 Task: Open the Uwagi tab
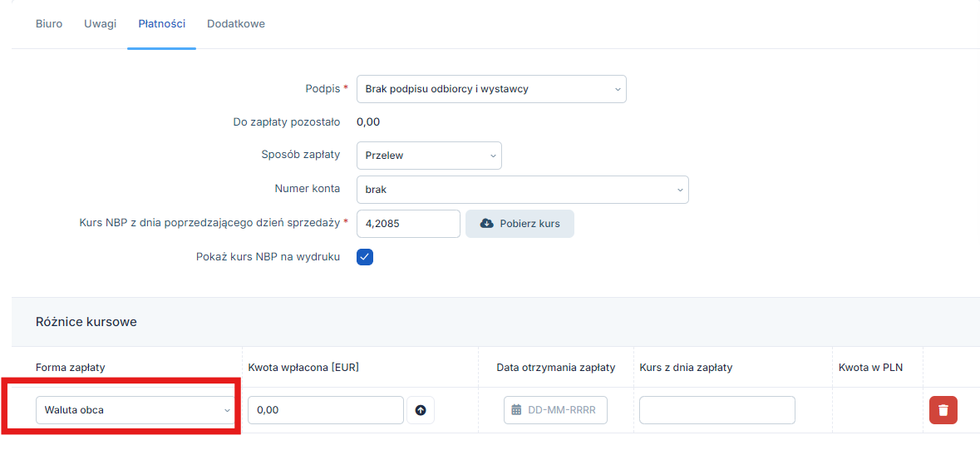click(100, 24)
